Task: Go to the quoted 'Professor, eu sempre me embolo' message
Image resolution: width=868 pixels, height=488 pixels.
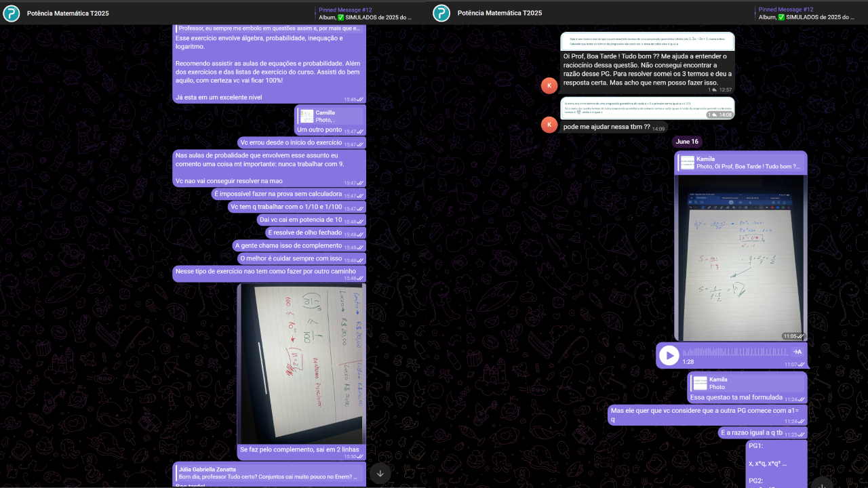Action: [269, 28]
